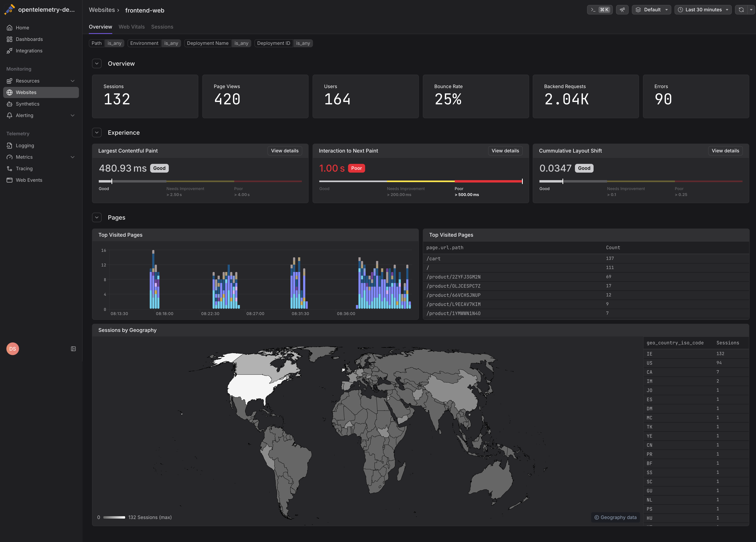Switch to the Web Vitals tab
Viewport: 756px width, 542px height.
(x=131, y=27)
